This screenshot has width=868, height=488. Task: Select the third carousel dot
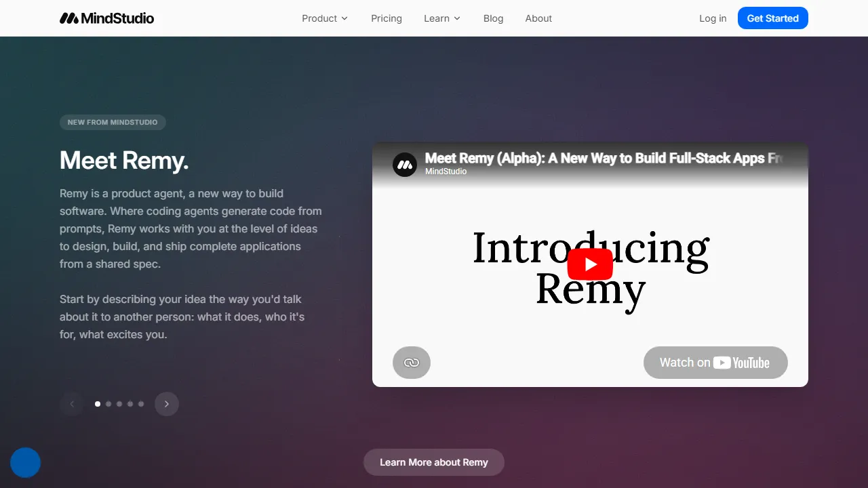pos(119,404)
